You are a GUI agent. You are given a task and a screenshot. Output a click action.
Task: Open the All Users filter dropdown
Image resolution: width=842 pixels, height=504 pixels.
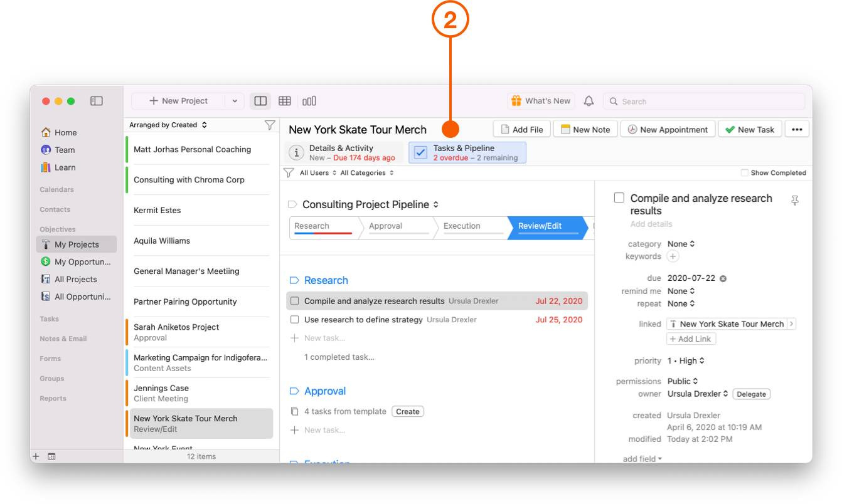click(x=317, y=172)
